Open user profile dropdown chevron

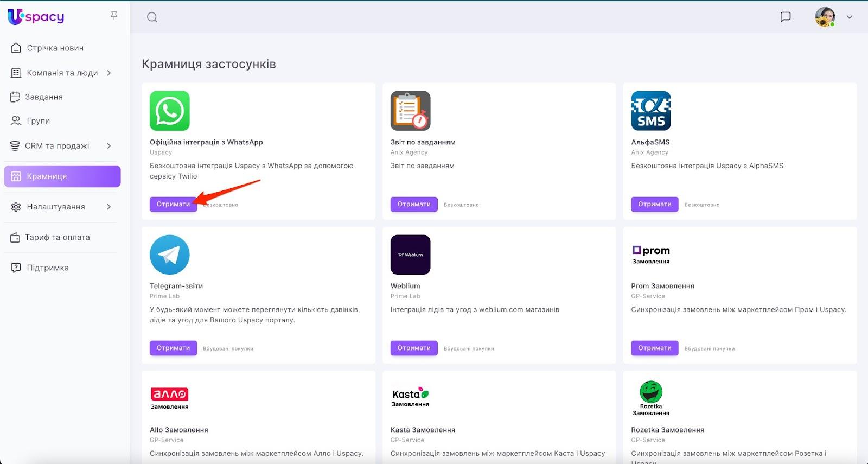pyautogui.click(x=850, y=17)
